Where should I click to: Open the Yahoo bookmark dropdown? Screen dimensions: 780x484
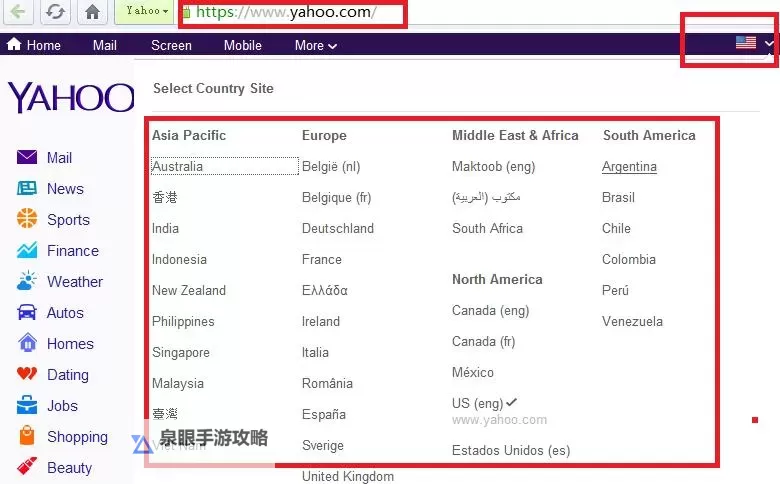point(145,11)
